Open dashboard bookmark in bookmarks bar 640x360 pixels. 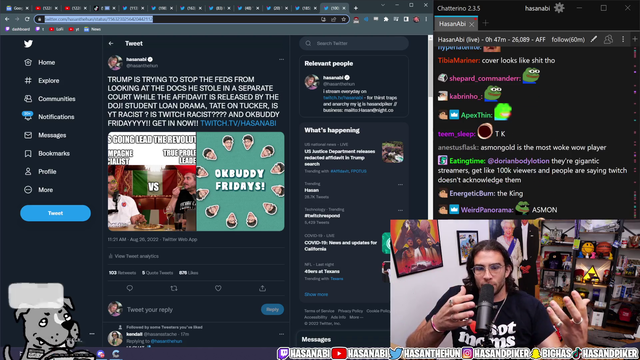(18, 29)
